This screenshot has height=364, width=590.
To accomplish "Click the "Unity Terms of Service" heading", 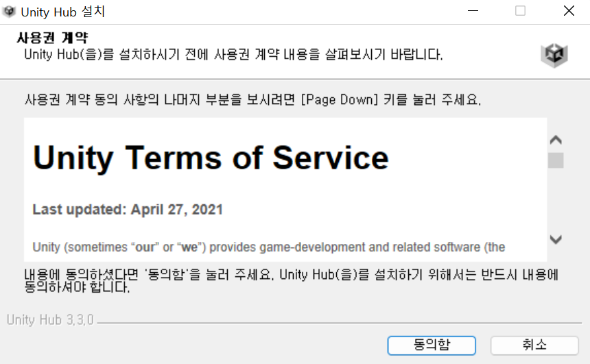I will point(211,158).
